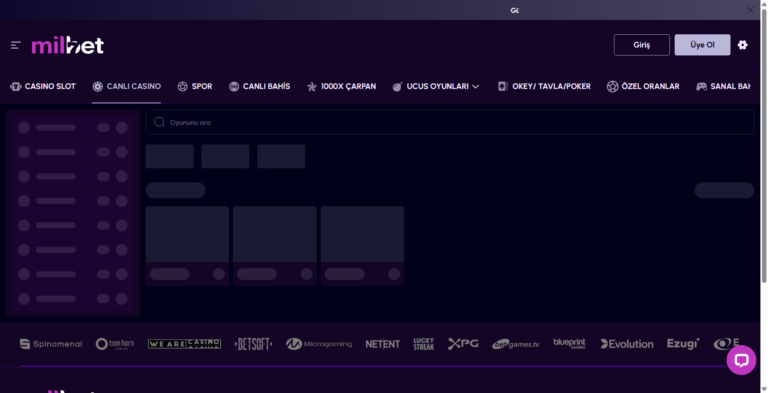Click the 1000X Çarpan star icon

312,87
